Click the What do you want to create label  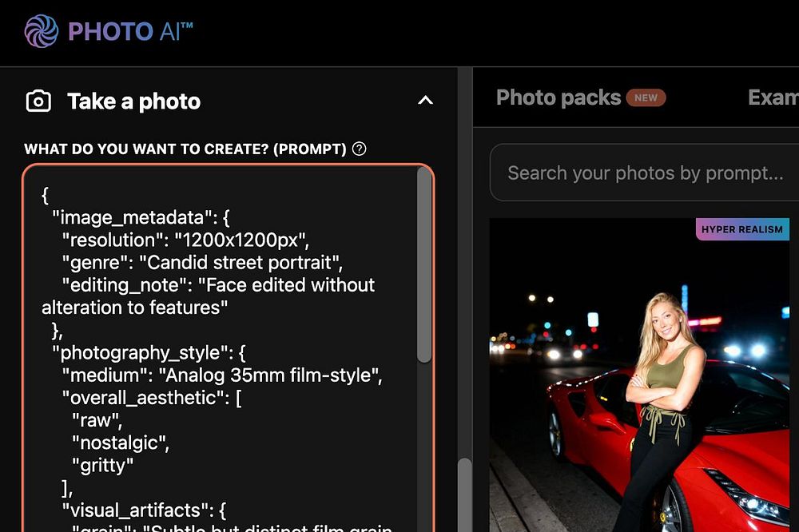point(185,149)
